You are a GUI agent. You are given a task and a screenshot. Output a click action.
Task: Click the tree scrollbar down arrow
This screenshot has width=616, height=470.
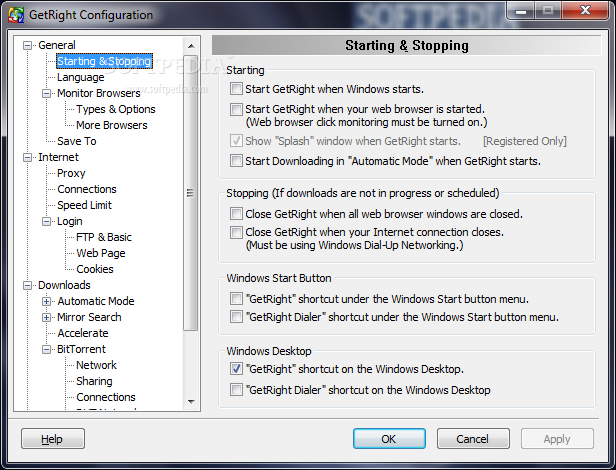191,402
